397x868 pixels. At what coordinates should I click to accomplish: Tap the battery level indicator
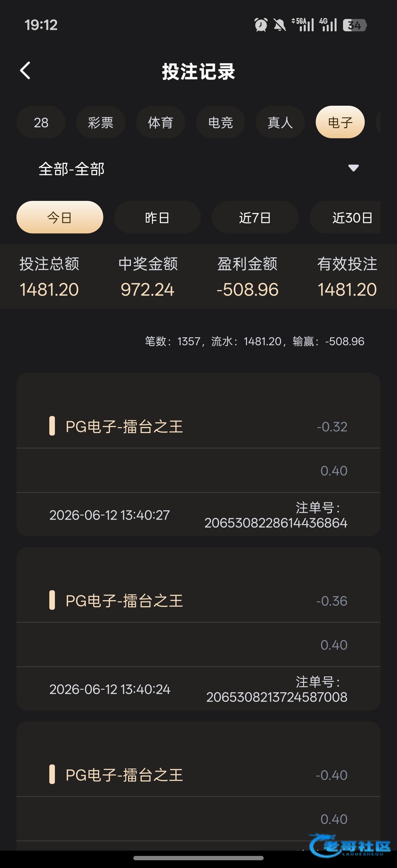coord(355,25)
